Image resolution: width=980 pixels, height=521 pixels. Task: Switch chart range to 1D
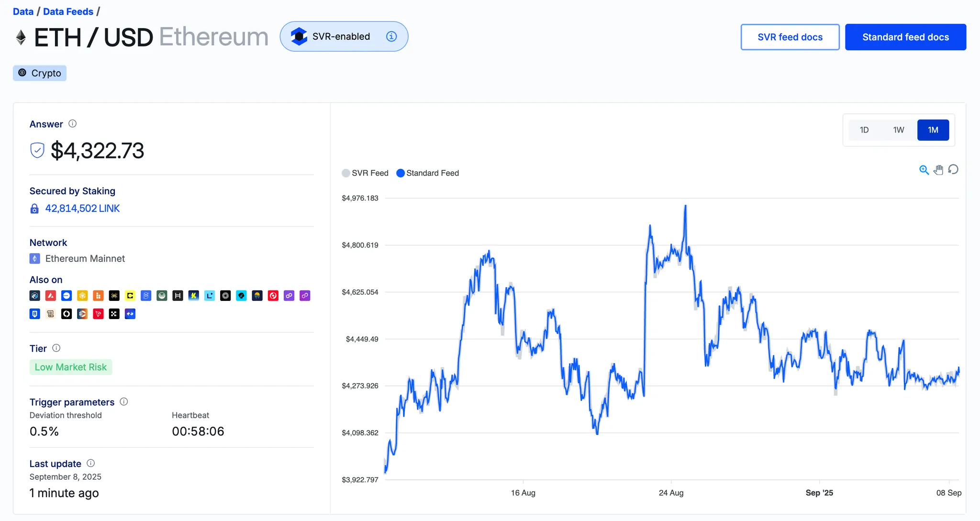point(864,130)
